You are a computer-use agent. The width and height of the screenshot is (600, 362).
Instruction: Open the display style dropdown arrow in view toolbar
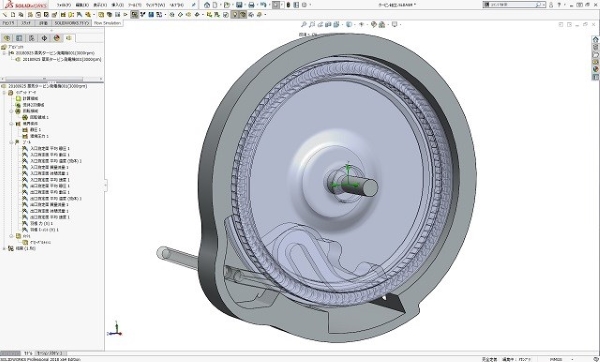pyautogui.click(x=354, y=24)
